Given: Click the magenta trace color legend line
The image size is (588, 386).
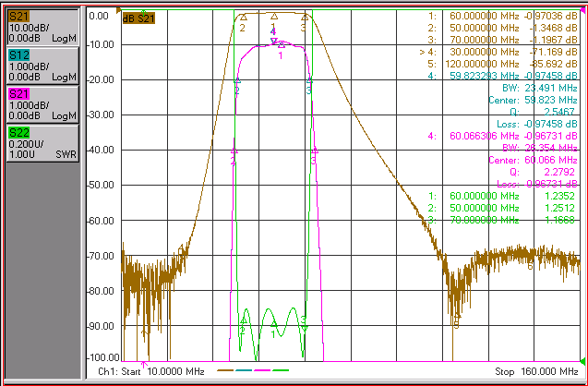Looking at the screenshot, I should [x=262, y=370].
